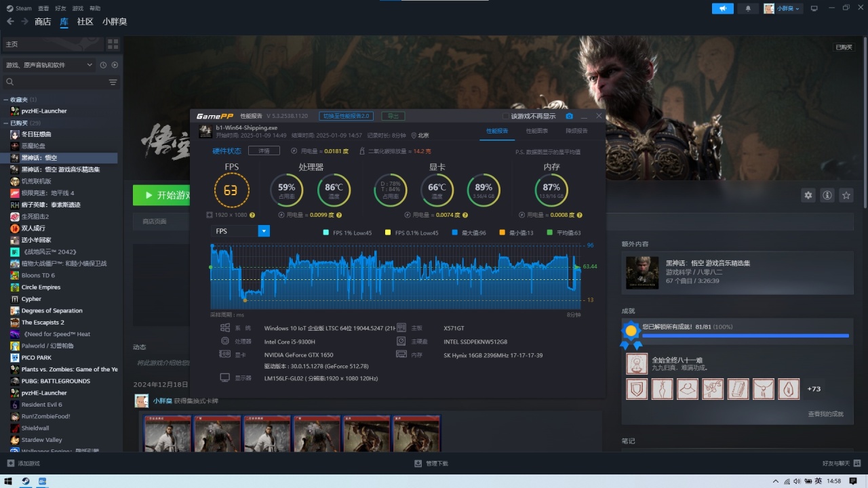Toggle 平均值:63 legend series
868x488 pixels.
click(564, 233)
